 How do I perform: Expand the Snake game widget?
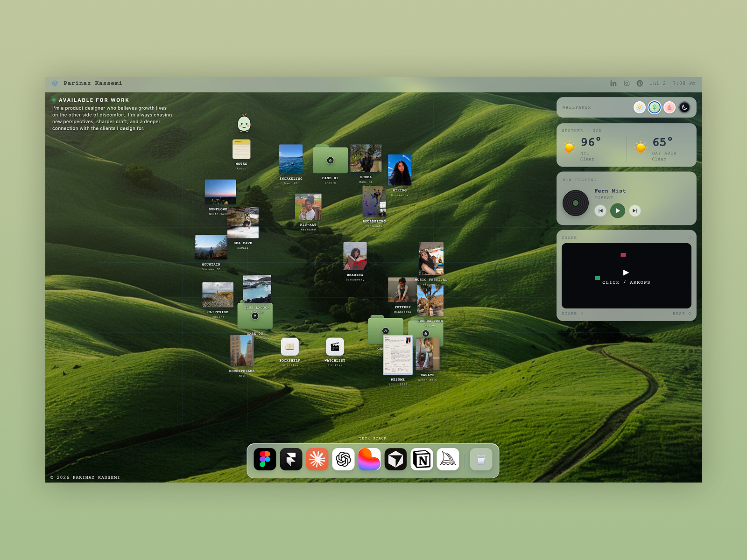point(689,238)
